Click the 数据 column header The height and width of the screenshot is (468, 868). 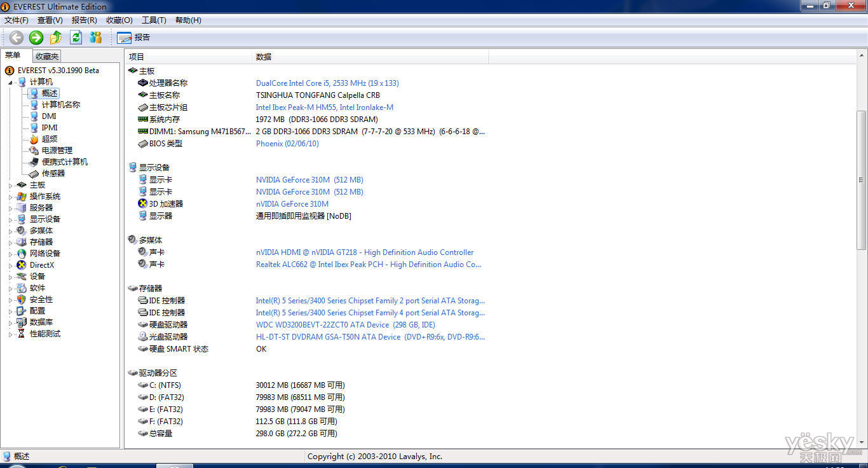pos(370,57)
